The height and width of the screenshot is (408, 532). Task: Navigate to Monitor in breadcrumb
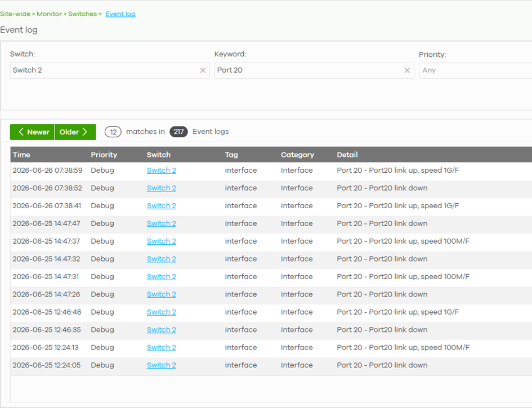[49, 14]
